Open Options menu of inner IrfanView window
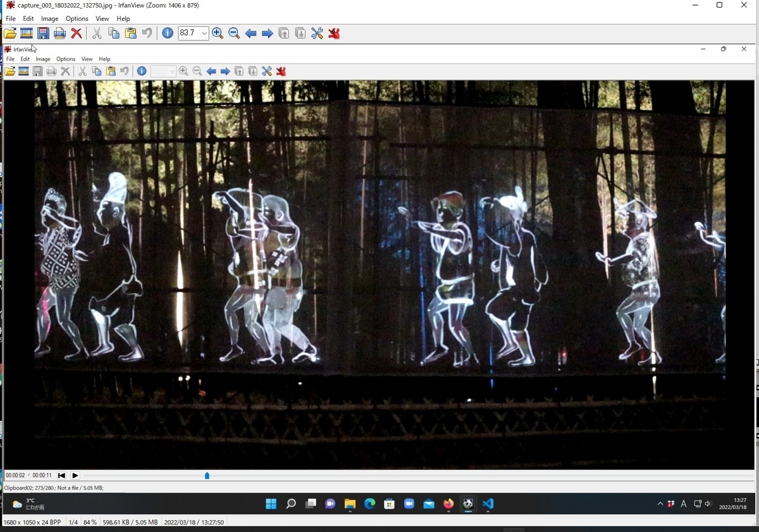This screenshot has width=759, height=532. point(66,59)
